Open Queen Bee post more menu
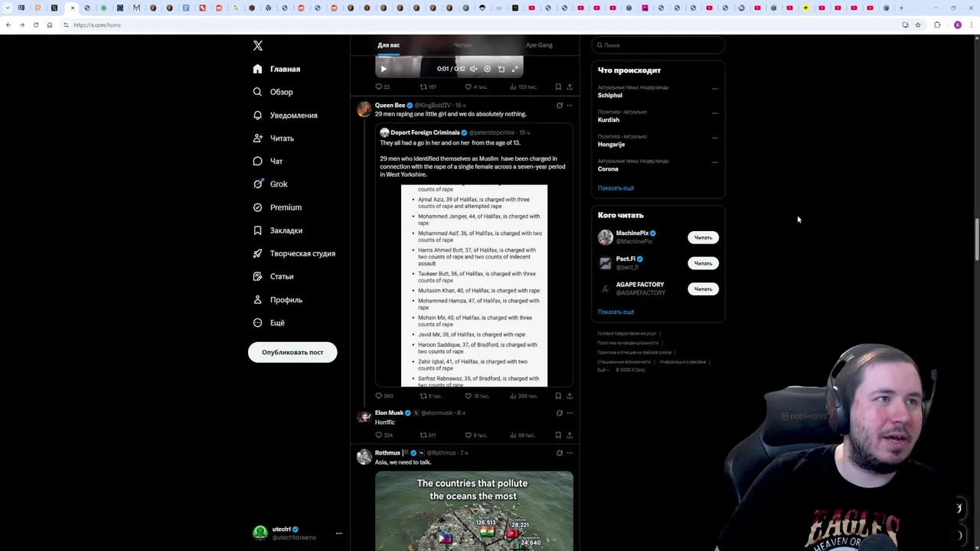Image resolution: width=980 pixels, height=551 pixels. (569, 105)
